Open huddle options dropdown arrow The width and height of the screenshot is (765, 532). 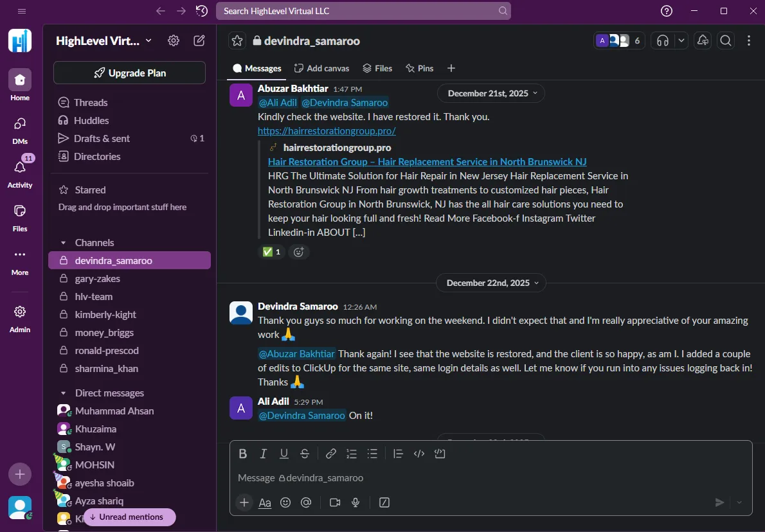(x=681, y=40)
